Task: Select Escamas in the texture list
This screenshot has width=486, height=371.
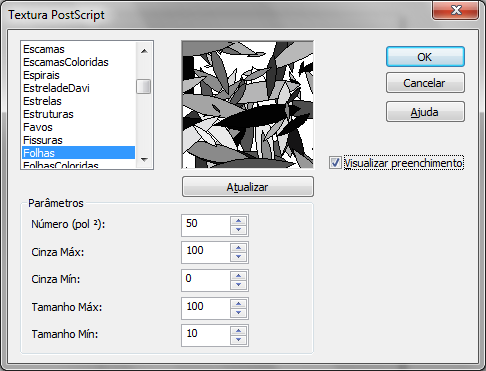Action: [79, 49]
